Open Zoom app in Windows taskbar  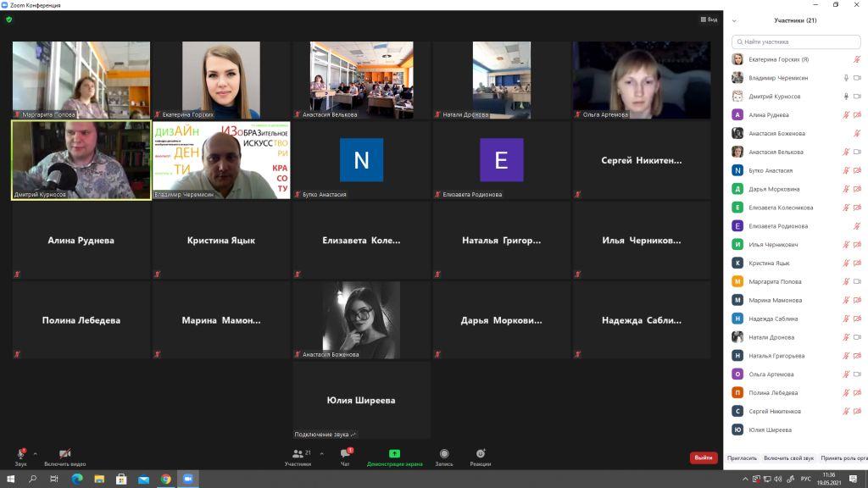click(187, 480)
